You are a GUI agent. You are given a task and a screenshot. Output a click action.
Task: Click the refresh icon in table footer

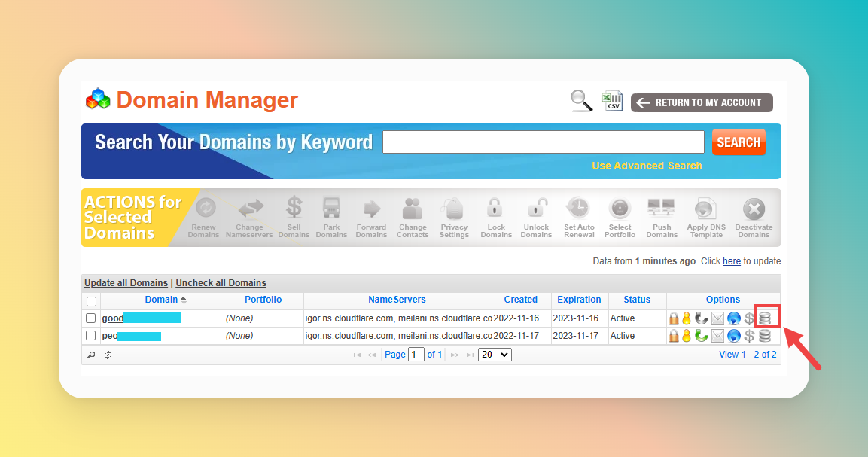point(108,355)
